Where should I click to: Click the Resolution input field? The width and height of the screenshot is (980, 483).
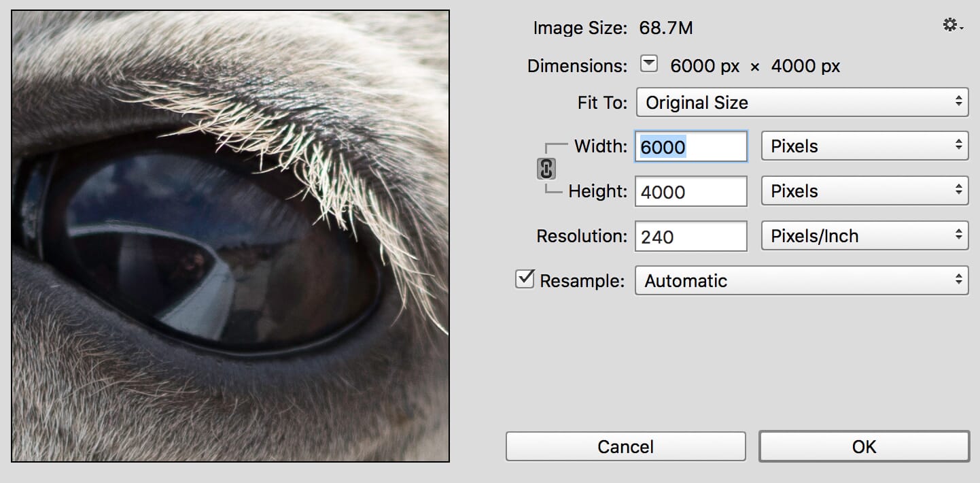[691, 236]
